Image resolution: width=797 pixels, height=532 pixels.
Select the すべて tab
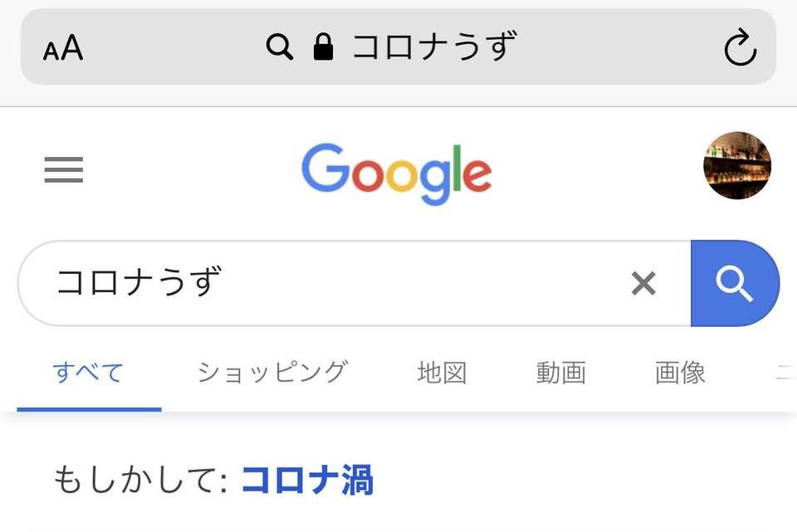[x=89, y=373]
